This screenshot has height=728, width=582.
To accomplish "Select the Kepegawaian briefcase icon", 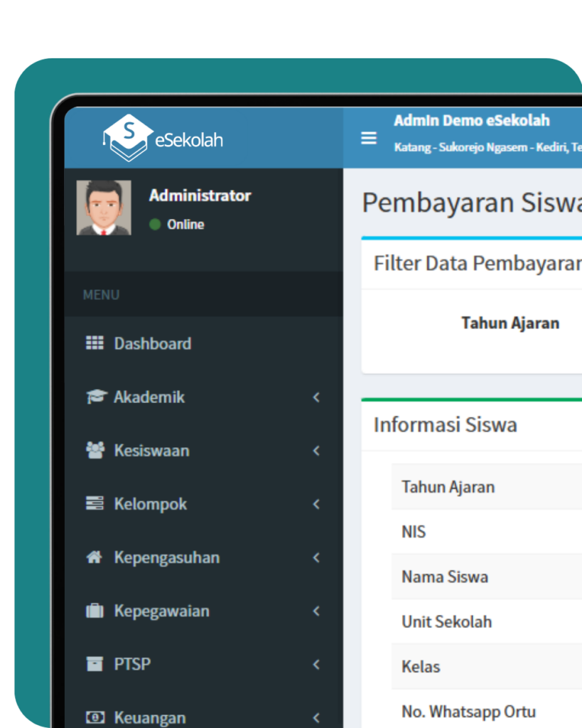I will 97,610.
